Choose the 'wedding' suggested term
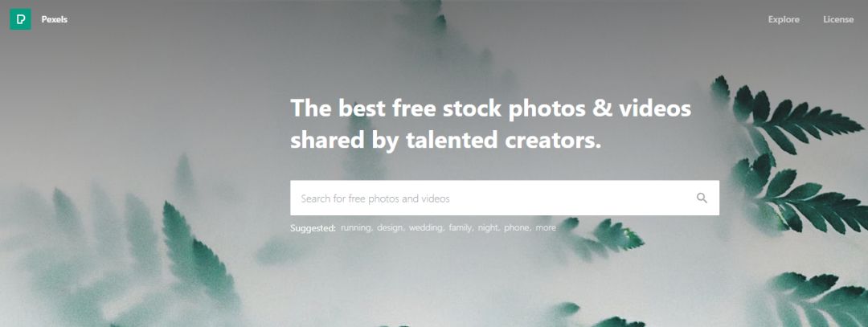868x327 pixels. pyautogui.click(x=426, y=227)
